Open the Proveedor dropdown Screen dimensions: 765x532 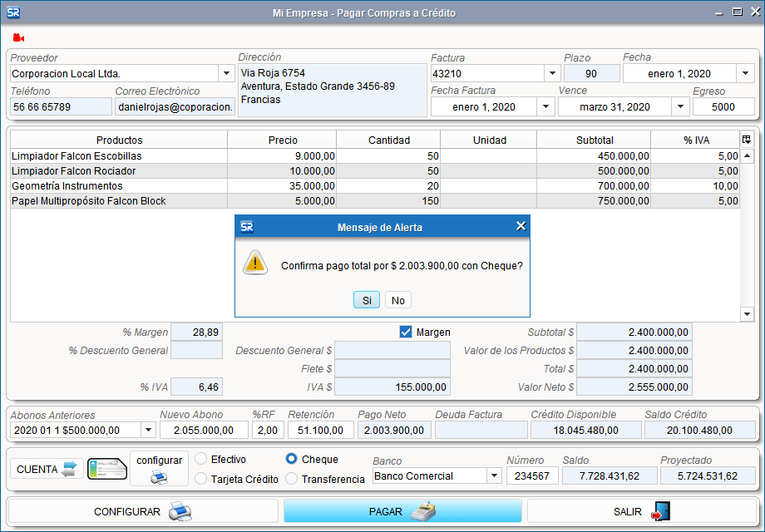point(226,74)
